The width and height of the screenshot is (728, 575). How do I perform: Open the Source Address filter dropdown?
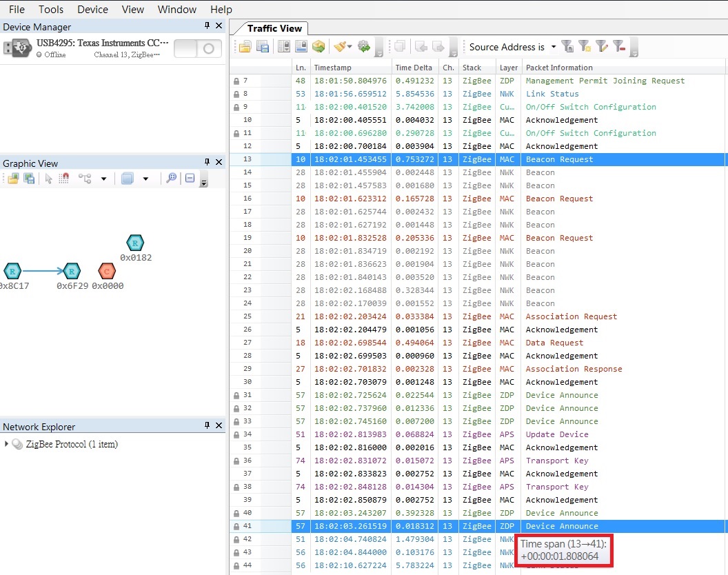pos(553,47)
